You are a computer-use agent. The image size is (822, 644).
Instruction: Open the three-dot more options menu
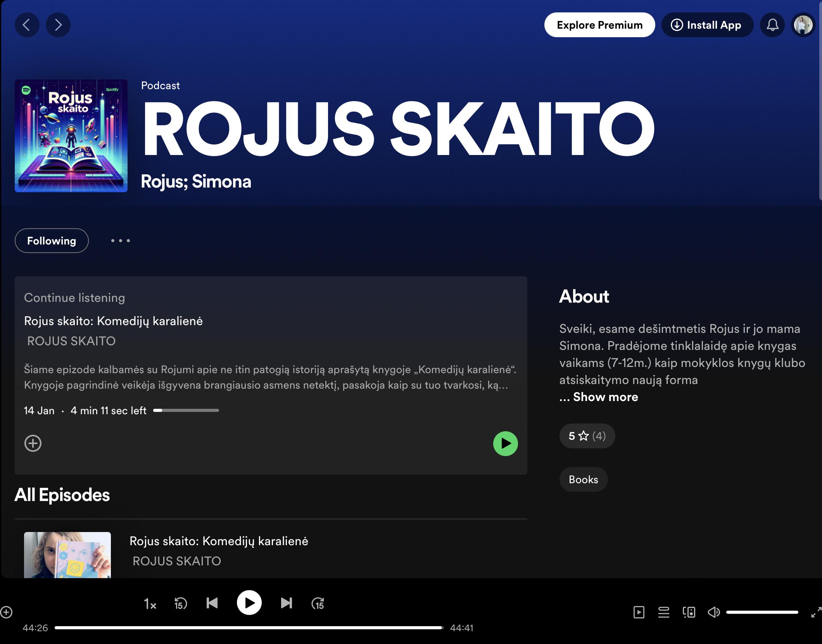coord(121,241)
